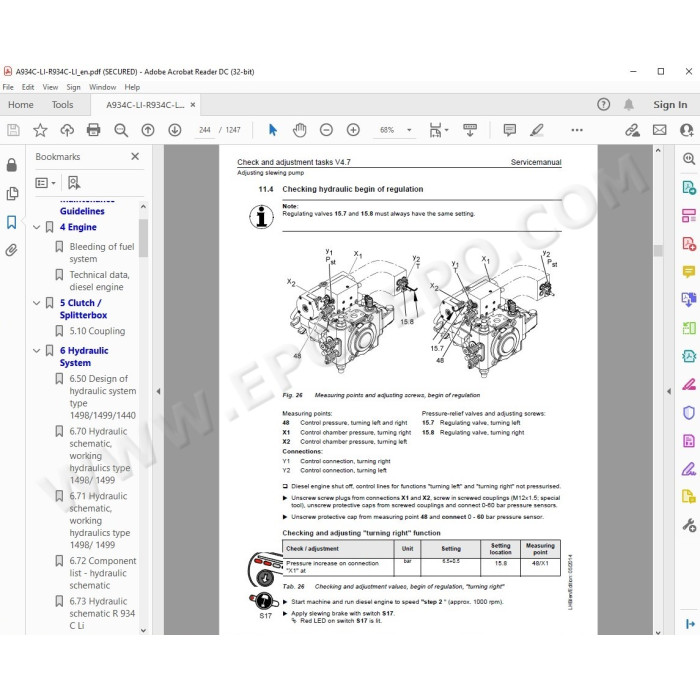Open Bleeding of fuel system bookmark
Image resolution: width=700 pixels, height=700 pixels.
[102, 253]
